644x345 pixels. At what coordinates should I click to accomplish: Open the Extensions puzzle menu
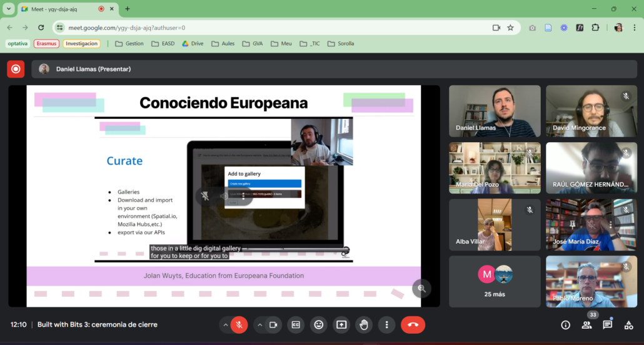(595, 28)
